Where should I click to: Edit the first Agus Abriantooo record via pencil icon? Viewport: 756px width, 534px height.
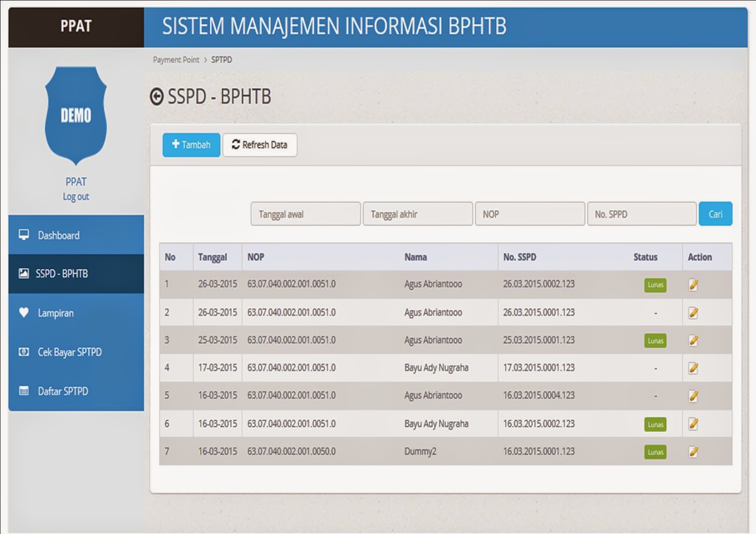pyautogui.click(x=694, y=284)
